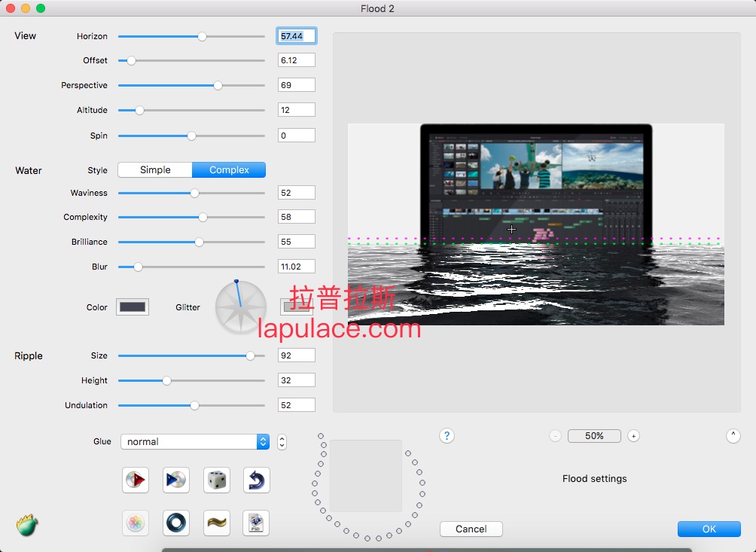Open the water Color swatch
The image size is (756, 552).
(x=133, y=307)
